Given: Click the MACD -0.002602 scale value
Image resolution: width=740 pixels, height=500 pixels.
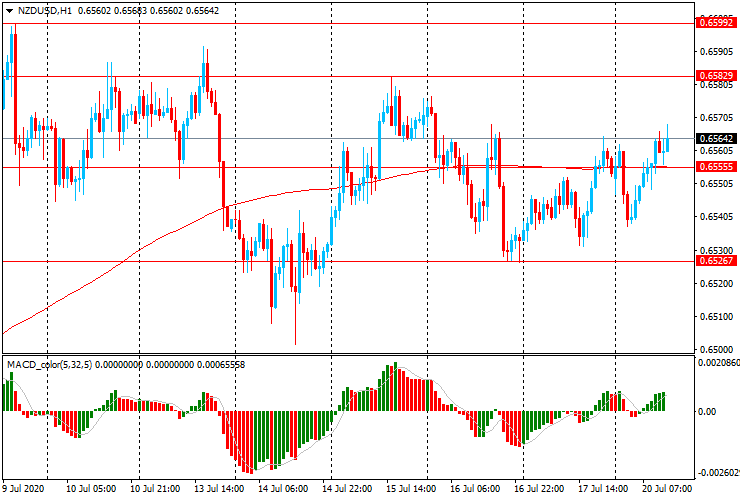Looking at the screenshot, I should coord(718,473).
